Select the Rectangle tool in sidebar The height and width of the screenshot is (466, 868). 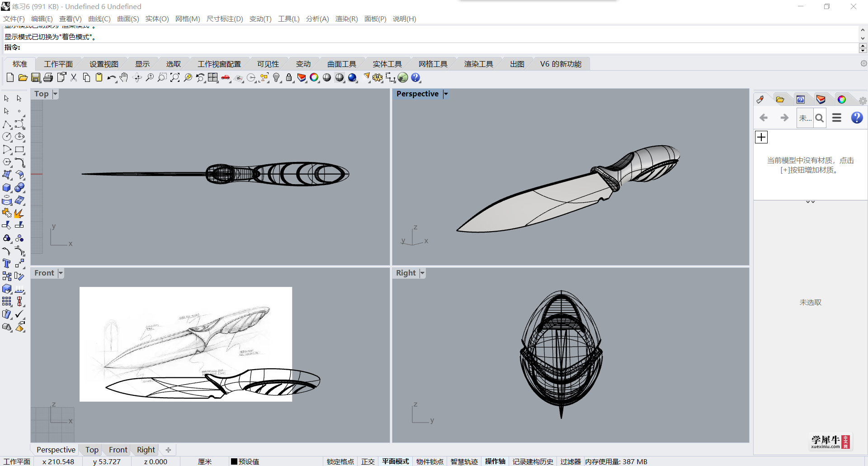click(19, 149)
